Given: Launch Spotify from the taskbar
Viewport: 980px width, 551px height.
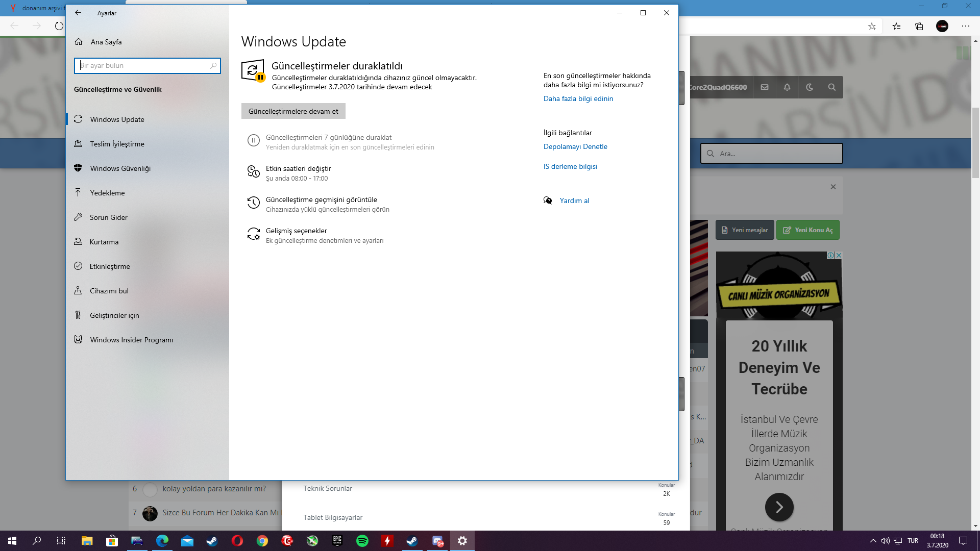Looking at the screenshot, I should [x=363, y=541].
